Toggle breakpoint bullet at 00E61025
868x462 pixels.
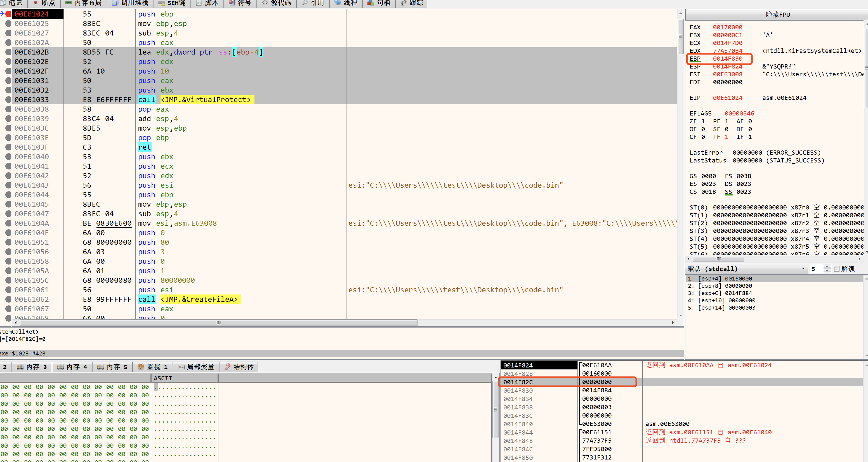(x=8, y=23)
